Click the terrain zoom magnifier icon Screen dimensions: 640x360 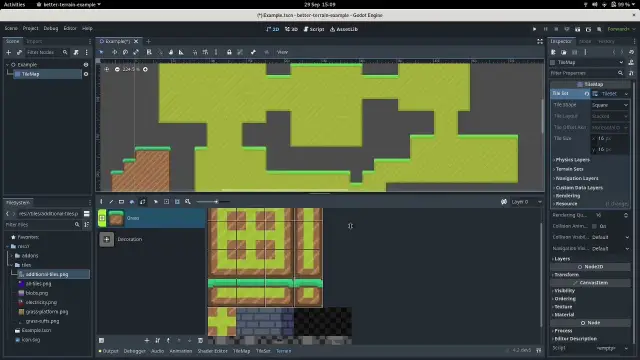click(x=188, y=202)
